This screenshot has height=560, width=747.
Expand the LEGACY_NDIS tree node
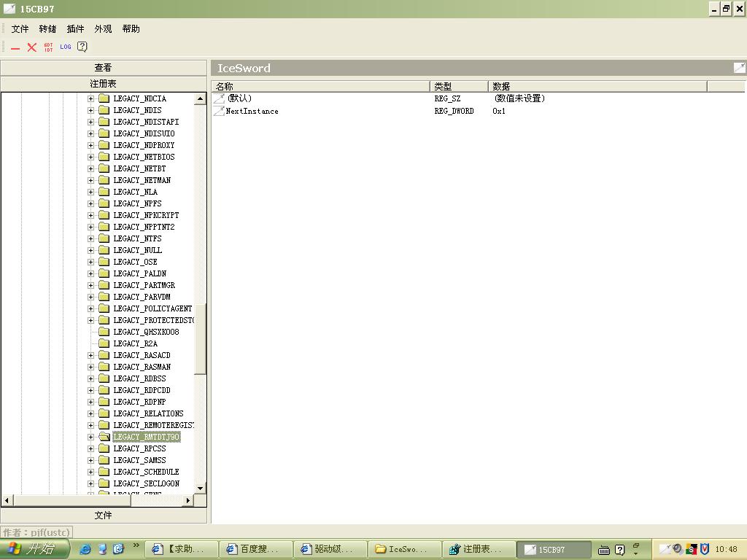[x=91, y=110]
